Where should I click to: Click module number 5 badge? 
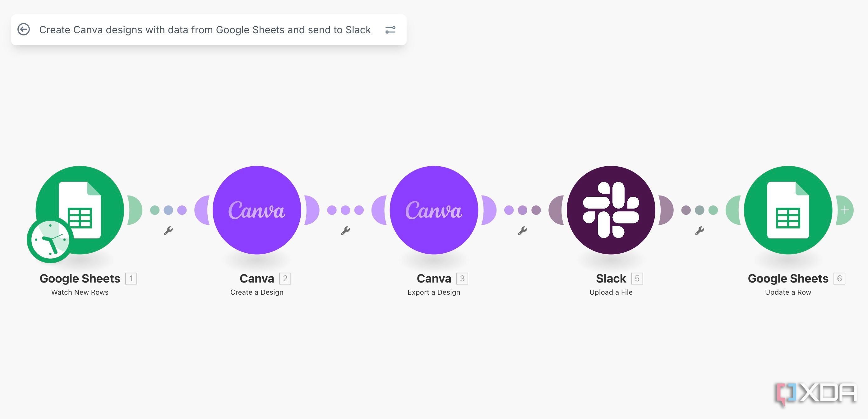click(637, 279)
